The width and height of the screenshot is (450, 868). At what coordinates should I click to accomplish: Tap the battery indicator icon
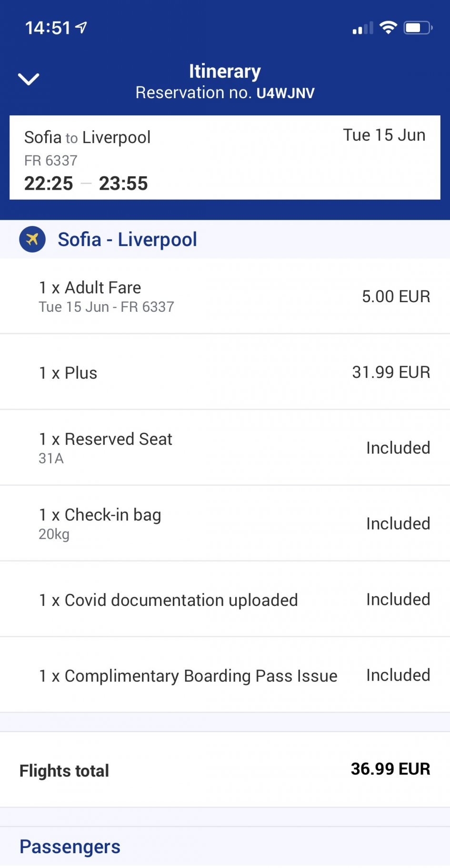(x=418, y=28)
